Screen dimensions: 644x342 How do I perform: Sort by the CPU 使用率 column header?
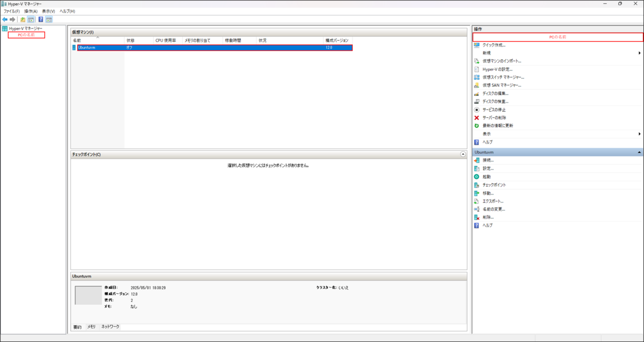click(168, 40)
